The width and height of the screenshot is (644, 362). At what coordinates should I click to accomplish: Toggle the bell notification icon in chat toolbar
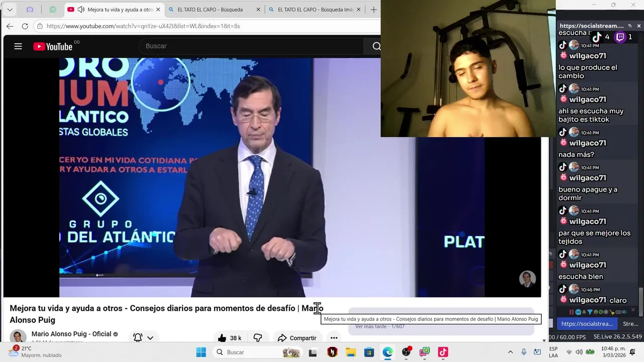pyautogui.click(x=584, y=312)
